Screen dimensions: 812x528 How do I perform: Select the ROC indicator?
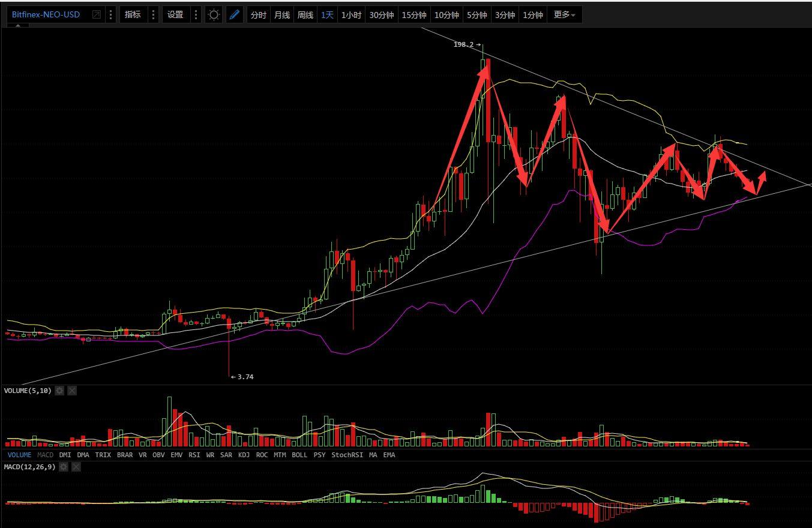(262, 455)
